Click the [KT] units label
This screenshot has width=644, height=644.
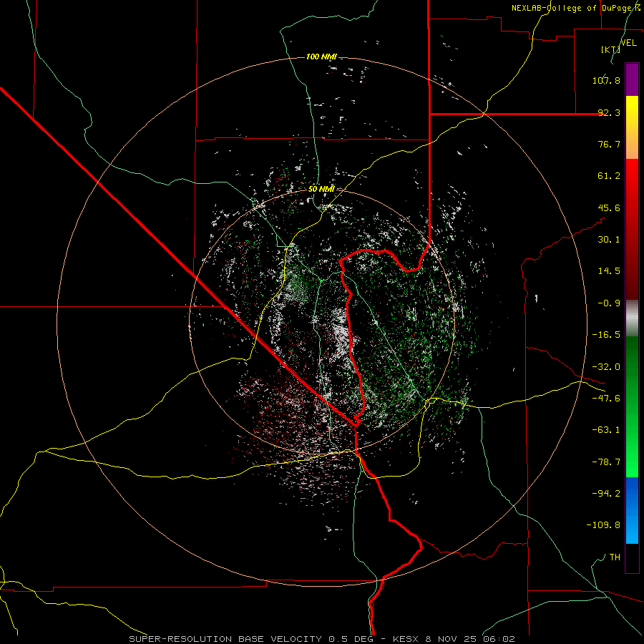pyautogui.click(x=610, y=49)
